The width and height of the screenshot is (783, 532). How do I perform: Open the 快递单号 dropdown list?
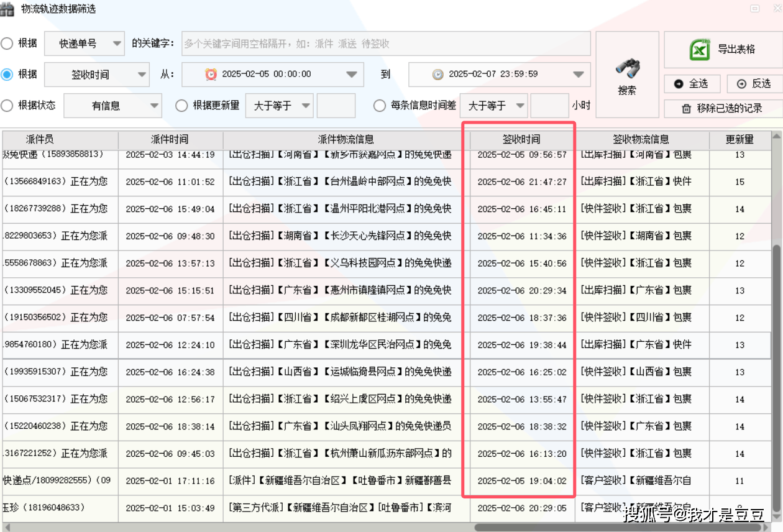click(x=85, y=44)
